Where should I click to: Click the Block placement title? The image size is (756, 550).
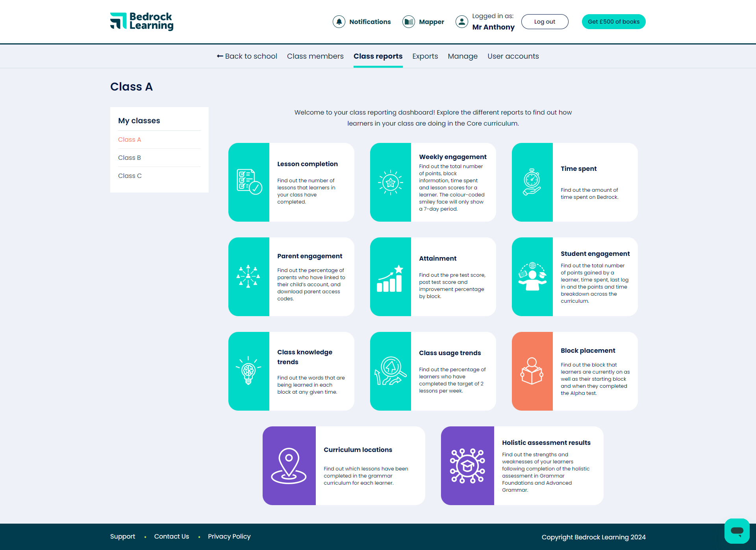(x=588, y=350)
